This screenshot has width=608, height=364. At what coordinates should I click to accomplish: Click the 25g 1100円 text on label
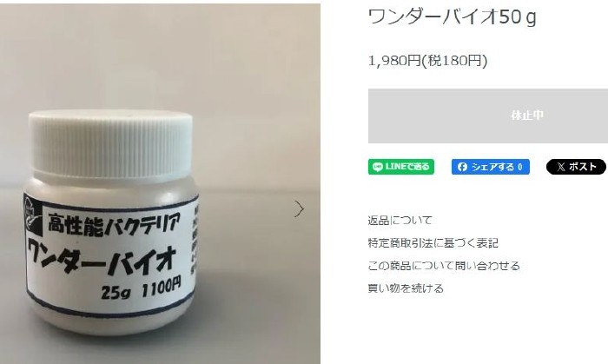(141, 289)
